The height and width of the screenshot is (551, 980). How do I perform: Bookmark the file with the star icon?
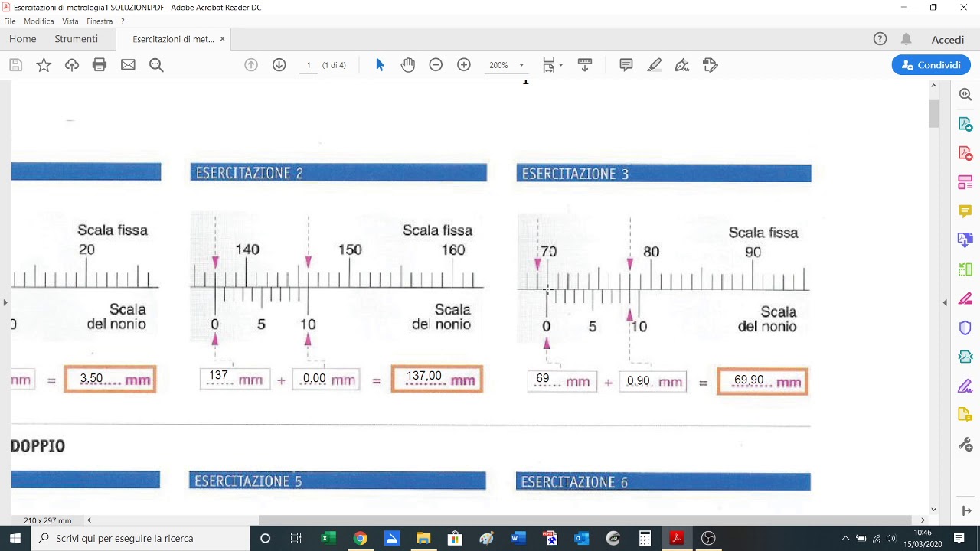pyautogui.click(x=44, y=65)
